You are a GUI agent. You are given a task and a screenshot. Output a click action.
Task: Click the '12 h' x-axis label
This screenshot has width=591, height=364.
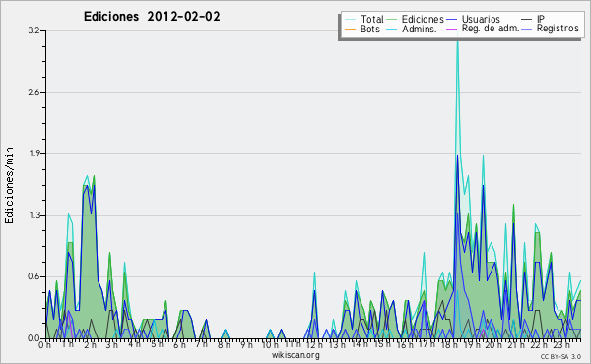[x=314, y=344]
